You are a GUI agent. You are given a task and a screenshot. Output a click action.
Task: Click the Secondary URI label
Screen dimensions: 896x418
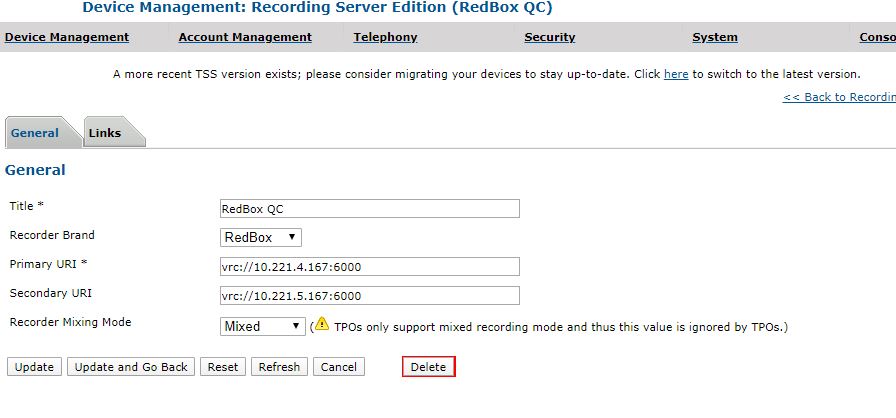[x=50, y=293]
